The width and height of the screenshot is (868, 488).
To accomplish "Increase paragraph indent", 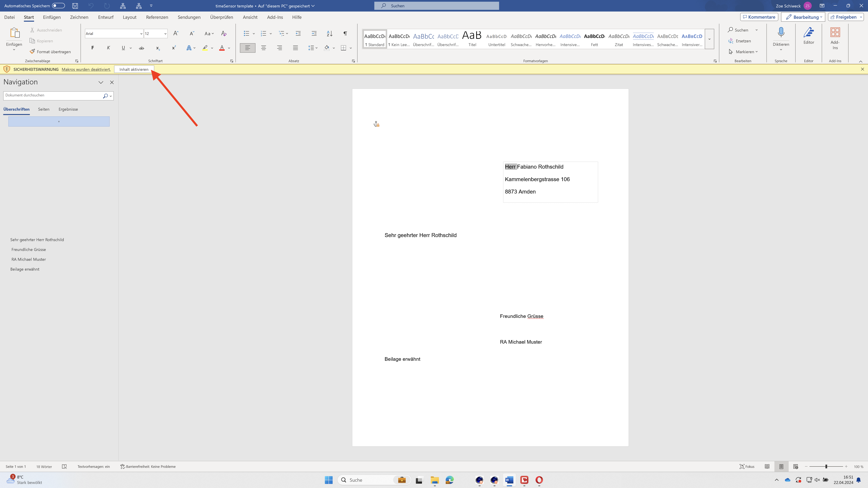I will [x=314, y=33].
